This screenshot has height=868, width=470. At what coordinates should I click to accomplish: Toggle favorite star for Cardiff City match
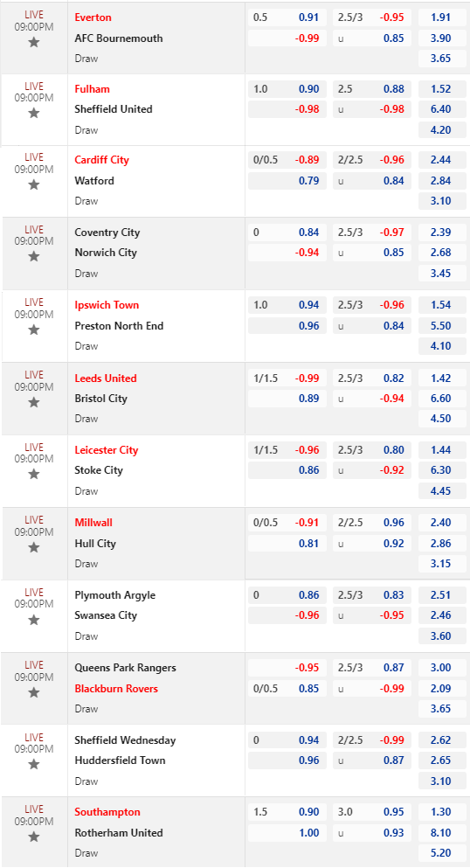(34, 184)
